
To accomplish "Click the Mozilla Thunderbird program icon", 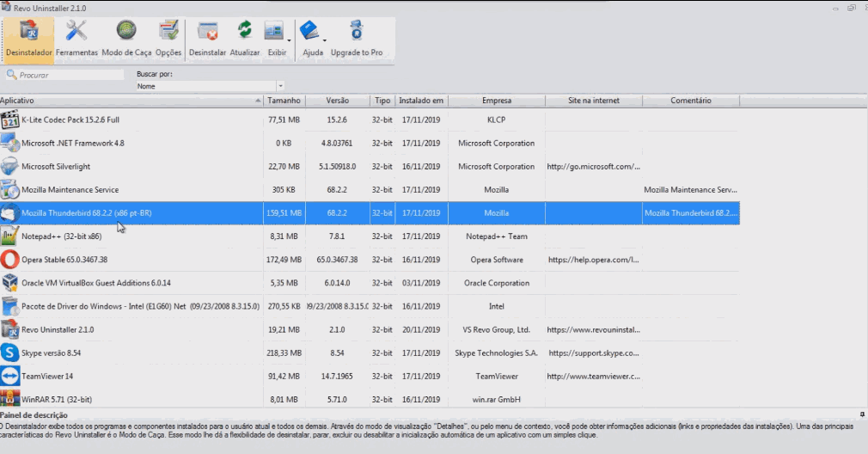I will pyautogui.click(x=10, y=212).
